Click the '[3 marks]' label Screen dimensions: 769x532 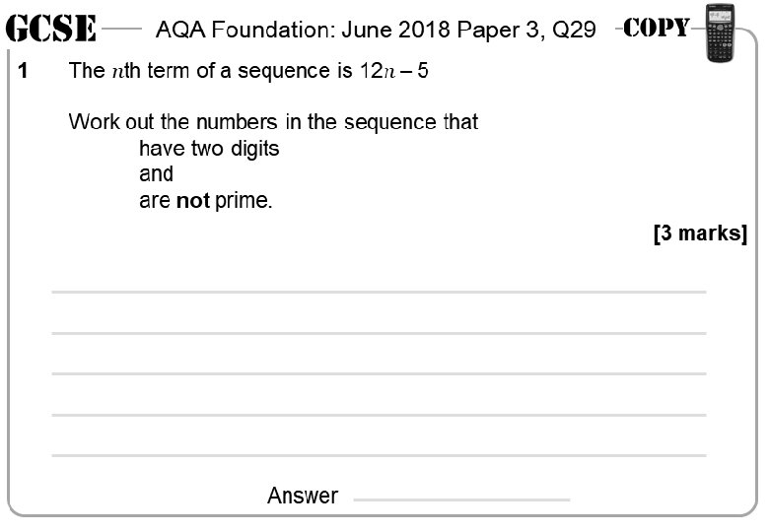pyautogui.click(x=701, y=233)
